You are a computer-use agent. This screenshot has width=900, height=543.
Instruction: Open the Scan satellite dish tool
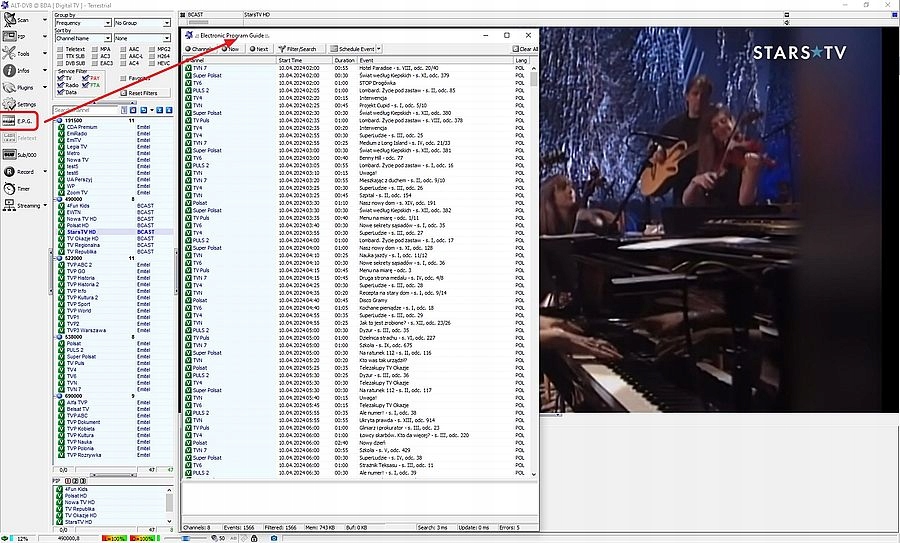pyautogui.click(x=10, y=20)
